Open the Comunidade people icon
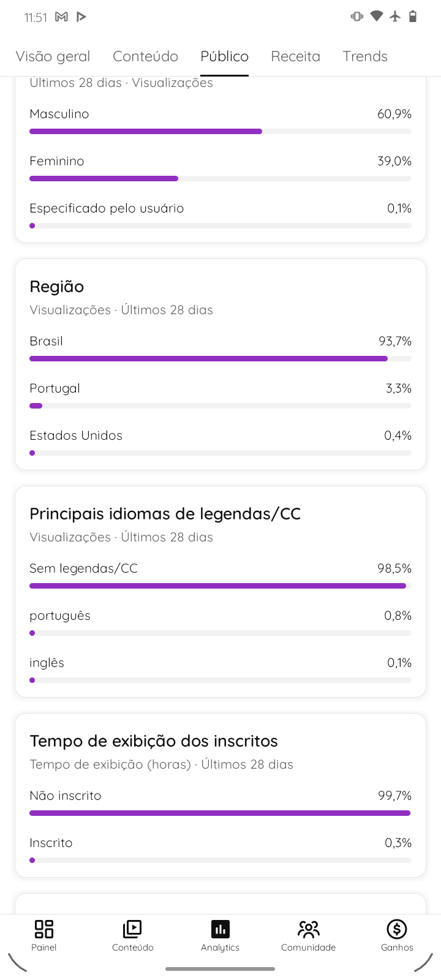Screen dimensions: 441x980 tap(309, 929)
